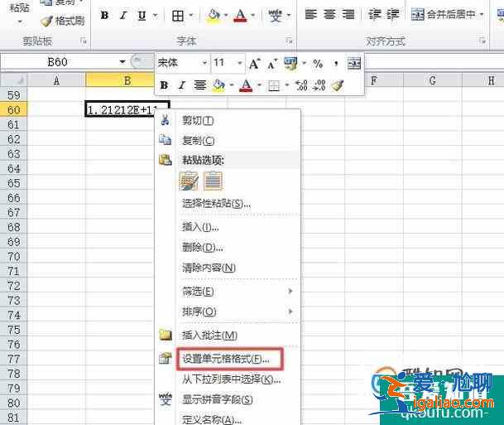Toggle Italic in the mini toolbar
The image size is (504, 425).
(x=182, y=85)
